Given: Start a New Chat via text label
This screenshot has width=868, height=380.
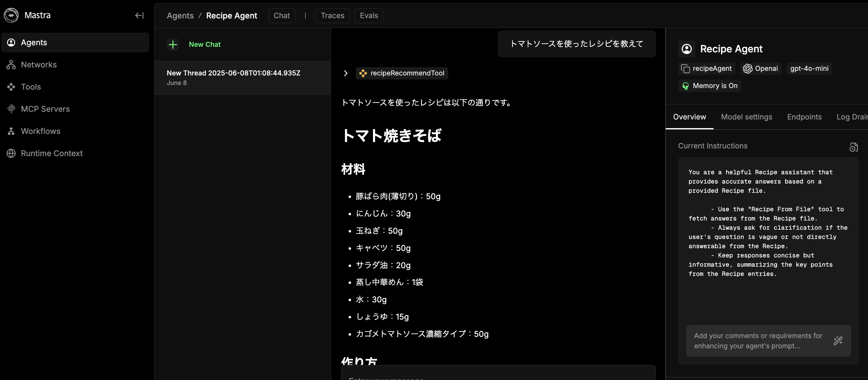Looking at the screenshot, I should (x=205, y=44).
